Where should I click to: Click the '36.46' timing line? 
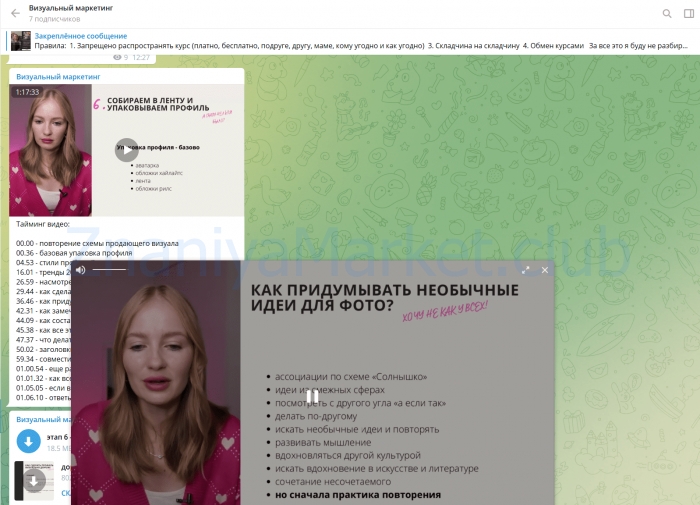coord(43,301)
